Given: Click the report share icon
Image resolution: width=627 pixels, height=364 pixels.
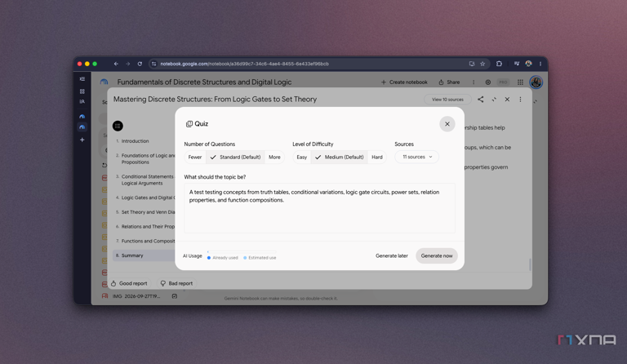Looking at the screenshot, I should [x=480, y=99].
